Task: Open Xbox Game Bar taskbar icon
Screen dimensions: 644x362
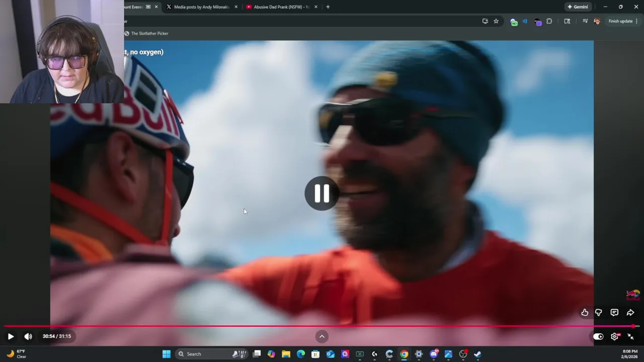Action: point(360,354)
